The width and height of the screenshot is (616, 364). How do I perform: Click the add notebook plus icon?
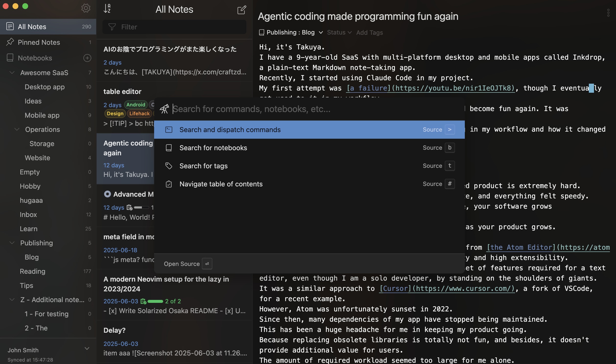(x=87, y=58)
